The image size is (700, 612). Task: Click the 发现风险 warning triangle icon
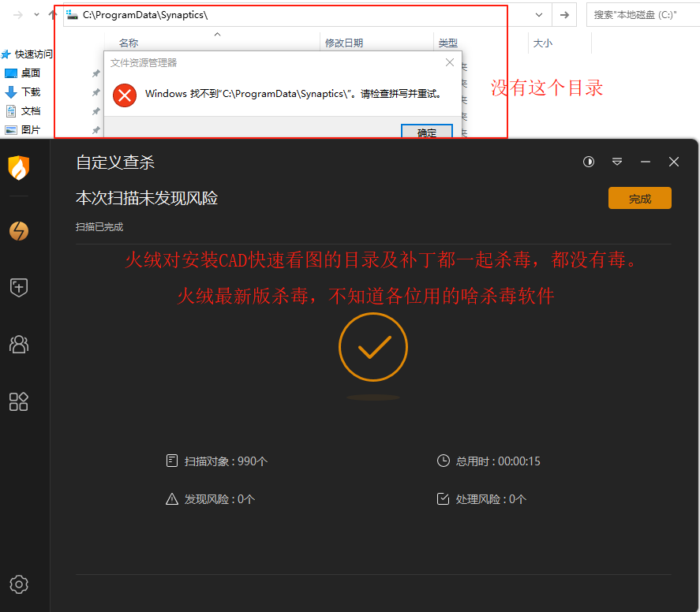click(x=172, y=498)
